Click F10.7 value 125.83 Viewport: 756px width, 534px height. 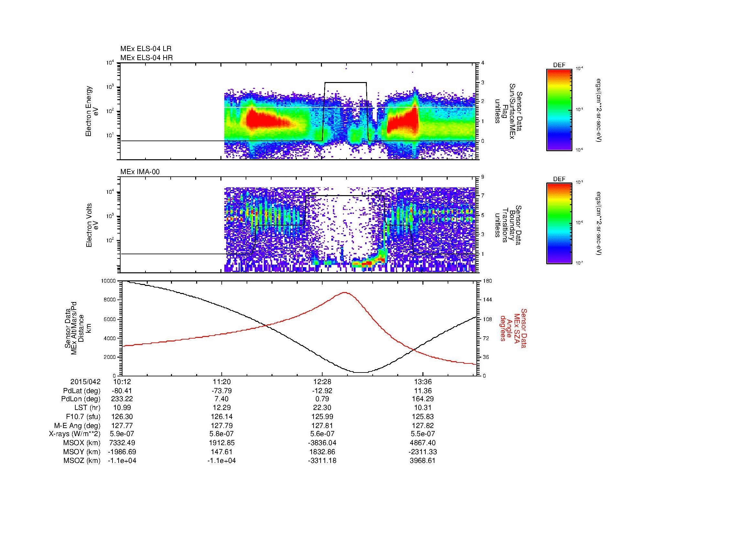click(423, 417)
